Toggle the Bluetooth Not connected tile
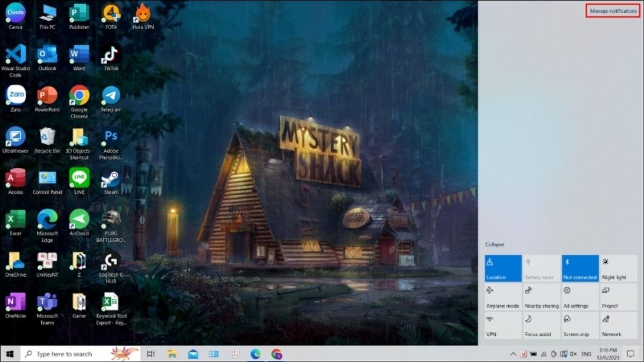644x362 pixels. 580,268
